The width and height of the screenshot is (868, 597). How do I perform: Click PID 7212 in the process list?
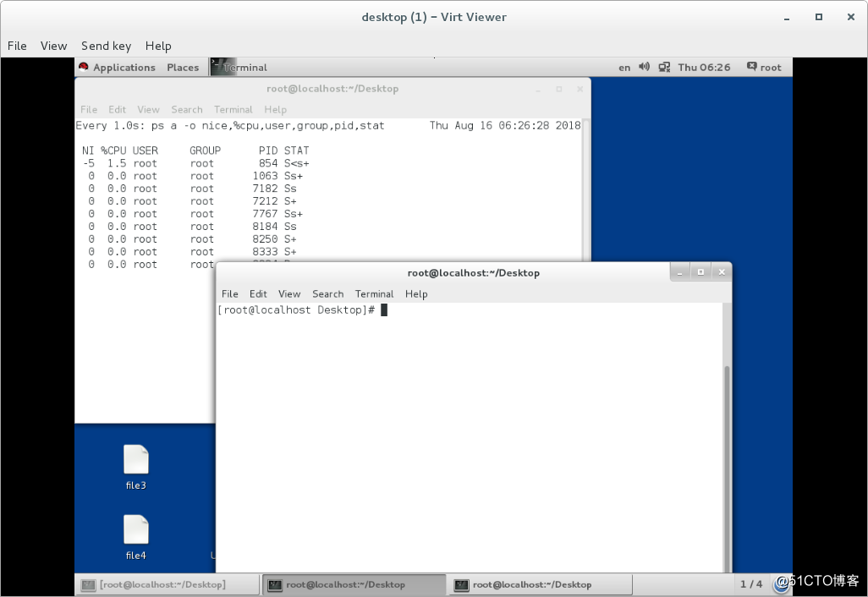click(x=265, y=201)
